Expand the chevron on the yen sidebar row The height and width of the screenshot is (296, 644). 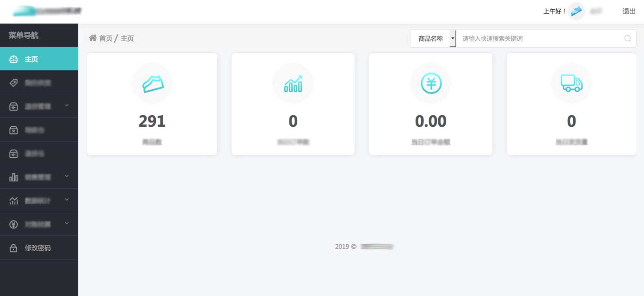[x=67, y=223]
